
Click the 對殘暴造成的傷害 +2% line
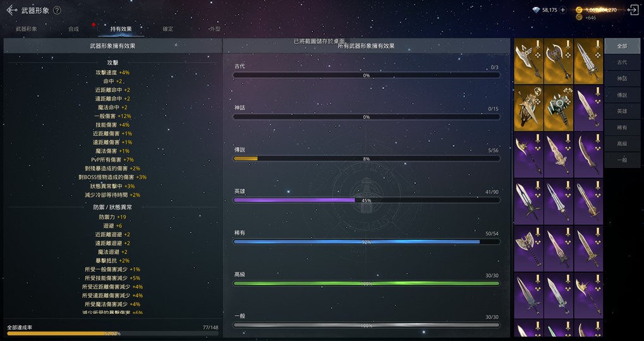tap(112, 168)
